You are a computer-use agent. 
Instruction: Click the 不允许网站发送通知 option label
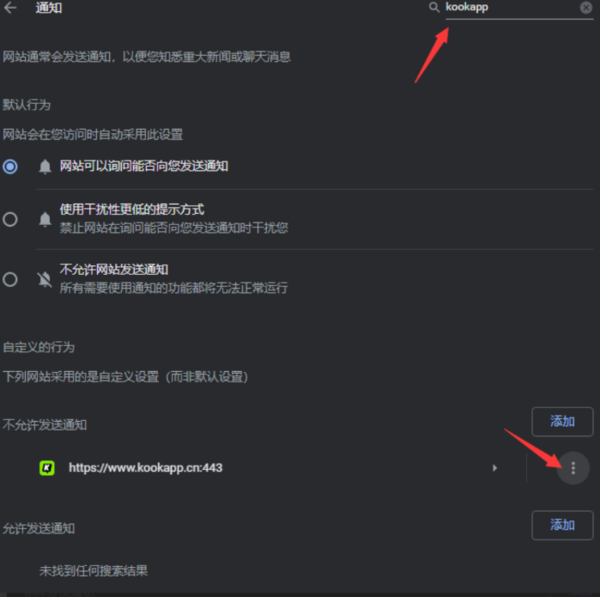(x=114, y=269)
